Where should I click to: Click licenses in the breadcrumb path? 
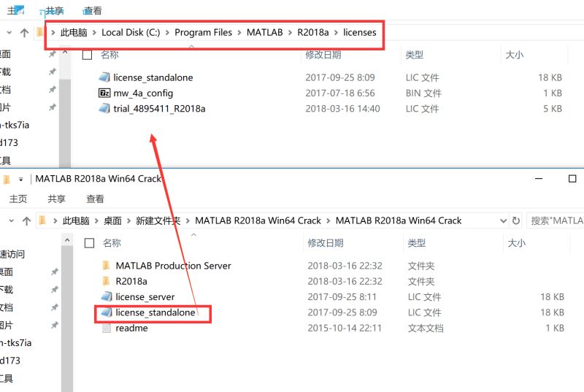(360, 32)
